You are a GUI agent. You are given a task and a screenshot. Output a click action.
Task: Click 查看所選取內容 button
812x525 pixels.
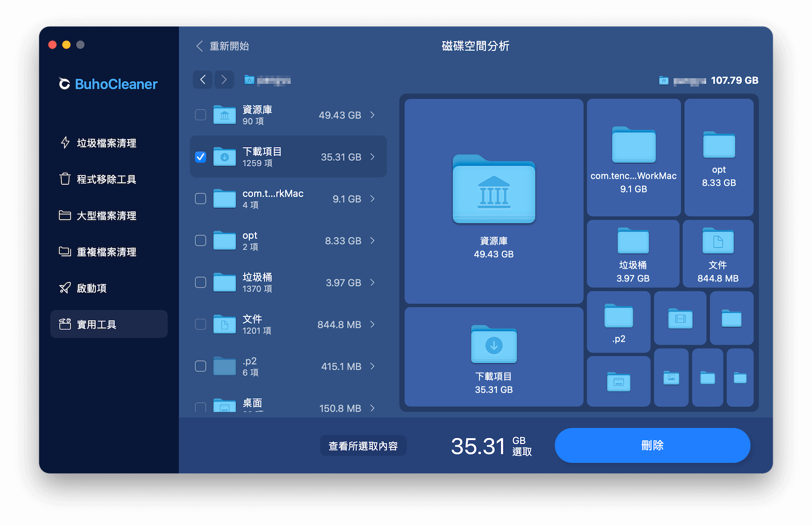pyautogui.click(x=363, y=445)
